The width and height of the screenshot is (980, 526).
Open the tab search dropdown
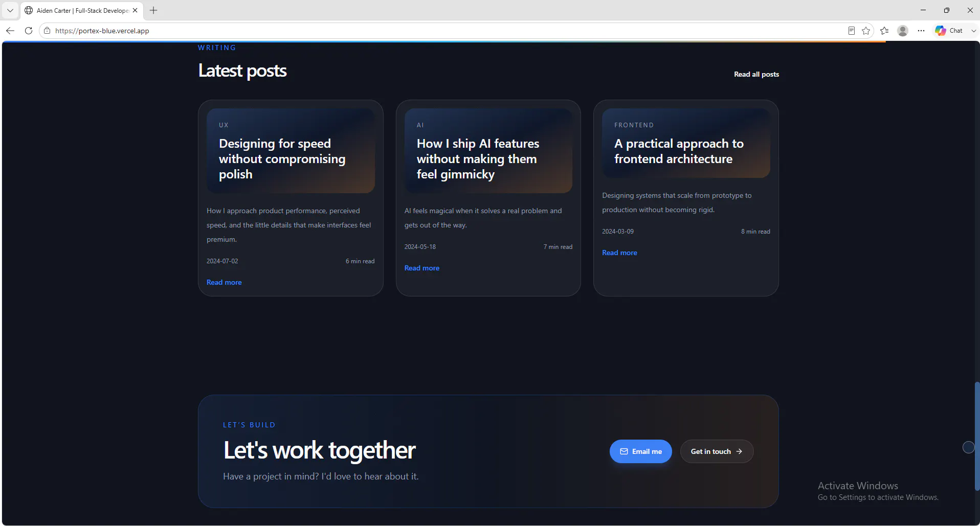tap(10, 10)
